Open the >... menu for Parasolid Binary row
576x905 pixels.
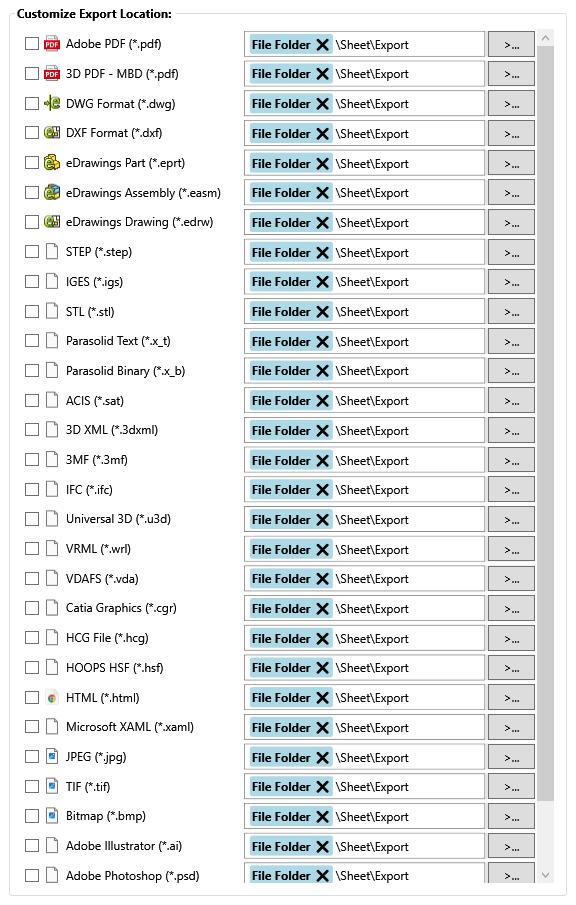click(x=511, y=371)
